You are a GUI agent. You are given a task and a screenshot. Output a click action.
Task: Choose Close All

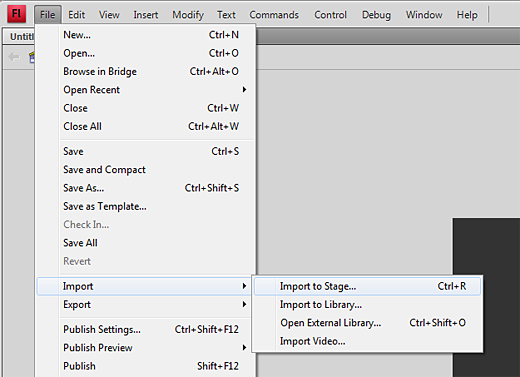[x=146, y=126]
